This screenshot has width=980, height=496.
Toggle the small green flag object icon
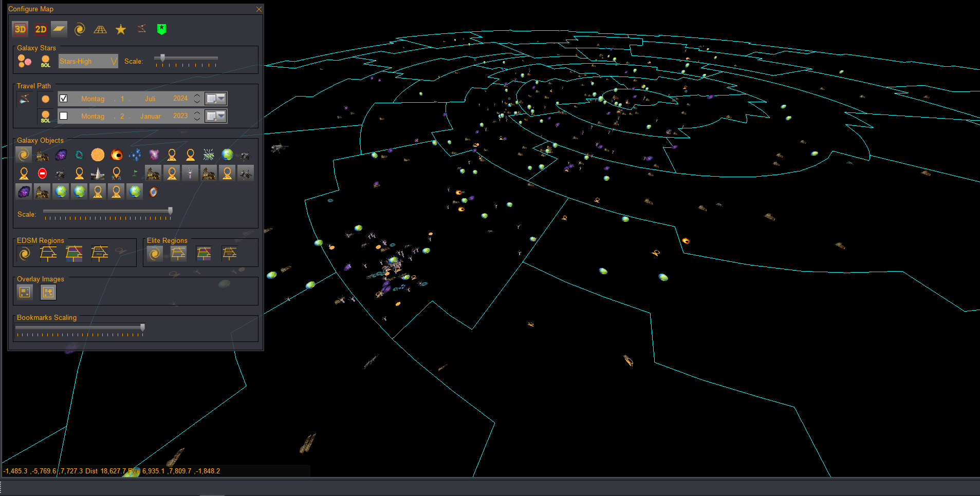point(135,174)
